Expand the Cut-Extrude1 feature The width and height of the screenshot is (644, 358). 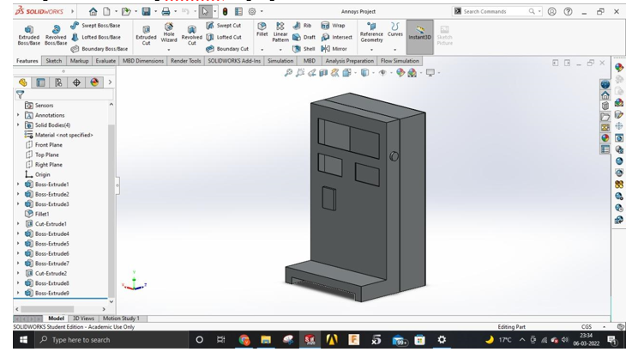click(x=18, y=223)
